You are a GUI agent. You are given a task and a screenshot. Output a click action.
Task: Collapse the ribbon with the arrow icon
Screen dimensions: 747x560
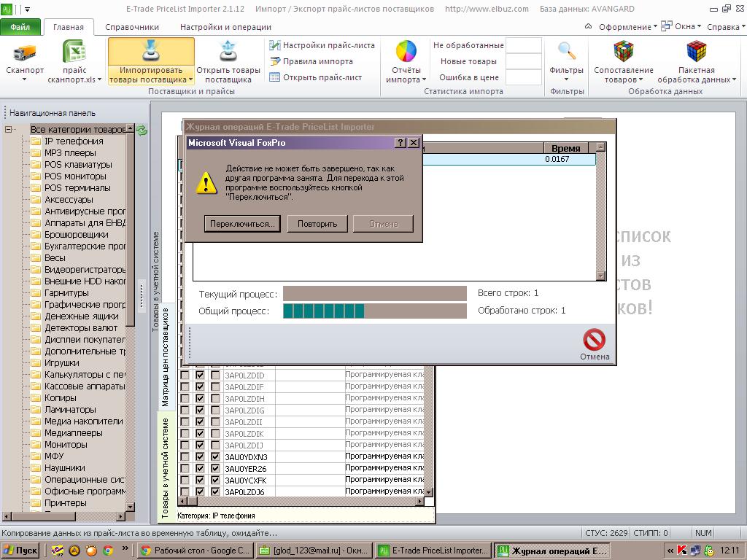tap(589, 27)
